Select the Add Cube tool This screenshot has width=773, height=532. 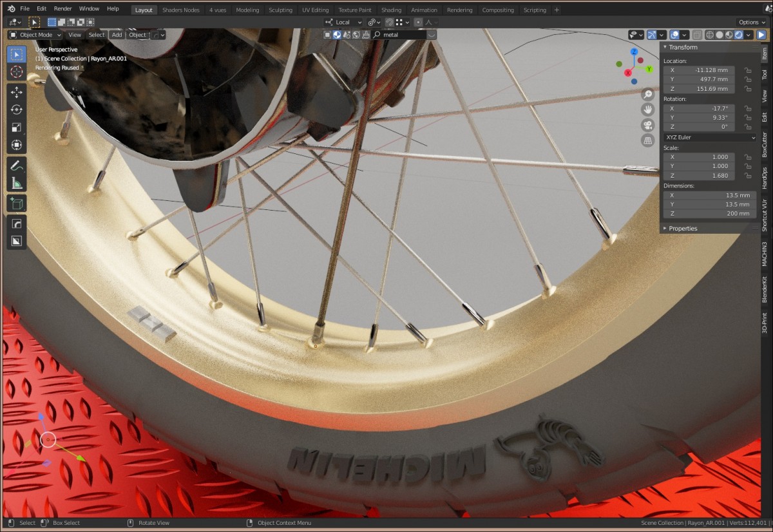[x=17, y=204]
